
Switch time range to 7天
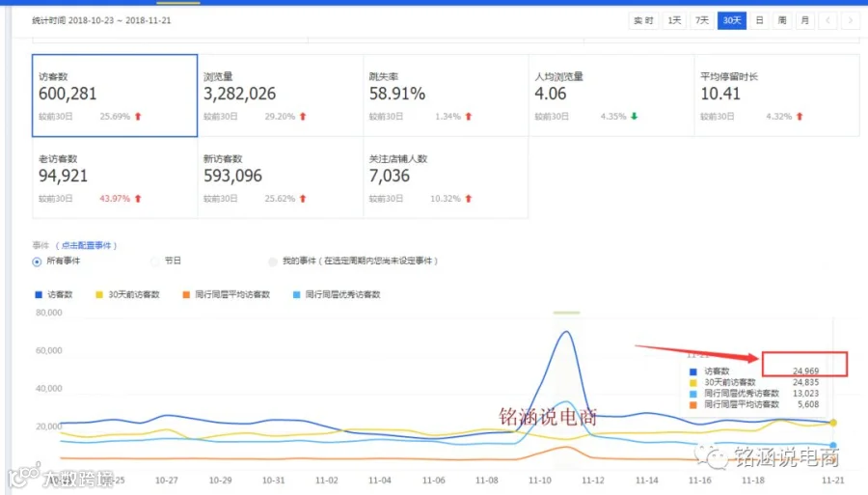[x=702, y=20]
